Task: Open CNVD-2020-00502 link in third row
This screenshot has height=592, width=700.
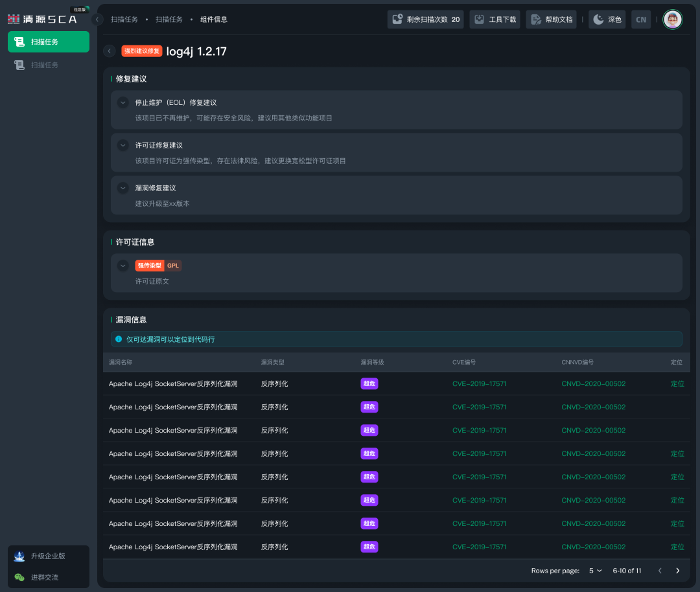Action: click(593, 431)
